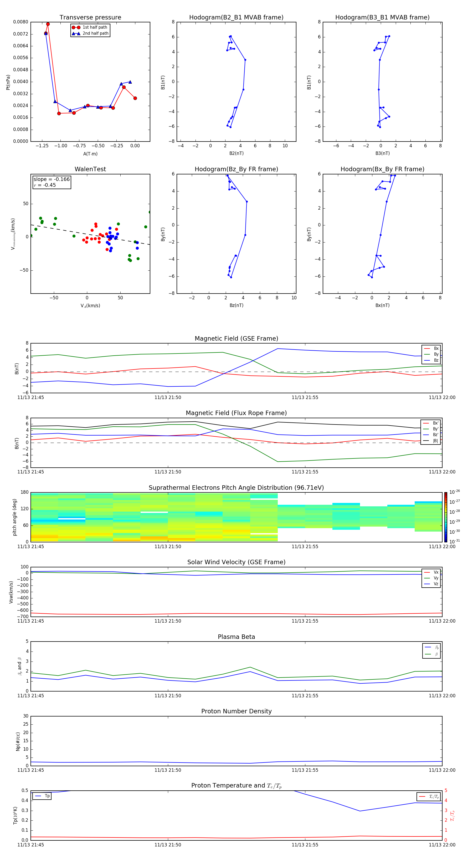The image size is (473, 868).
Task: Select the By entry in GSE field legend
Action: (431, 354)
